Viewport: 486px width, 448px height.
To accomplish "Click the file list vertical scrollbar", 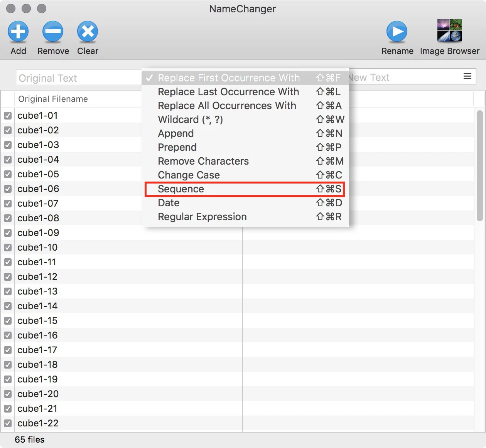I will point(480,166).
